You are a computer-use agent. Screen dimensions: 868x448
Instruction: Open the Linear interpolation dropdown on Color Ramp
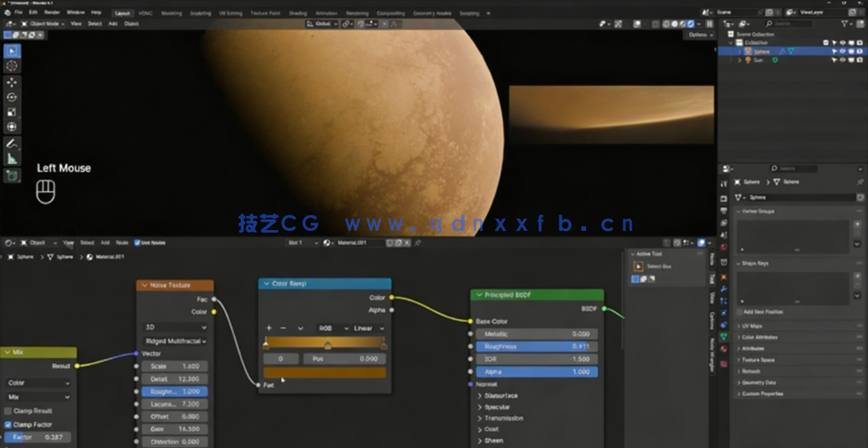(x=367, y=328)
